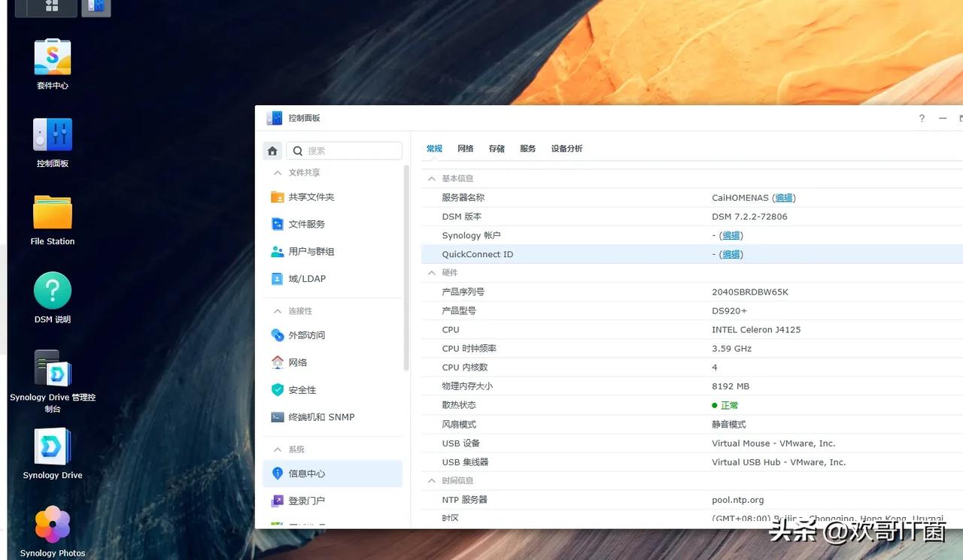963x560 pixels.
Task: Switch to the Network (网络) tab
Action: pyautogui.click(x=466, y=149)
